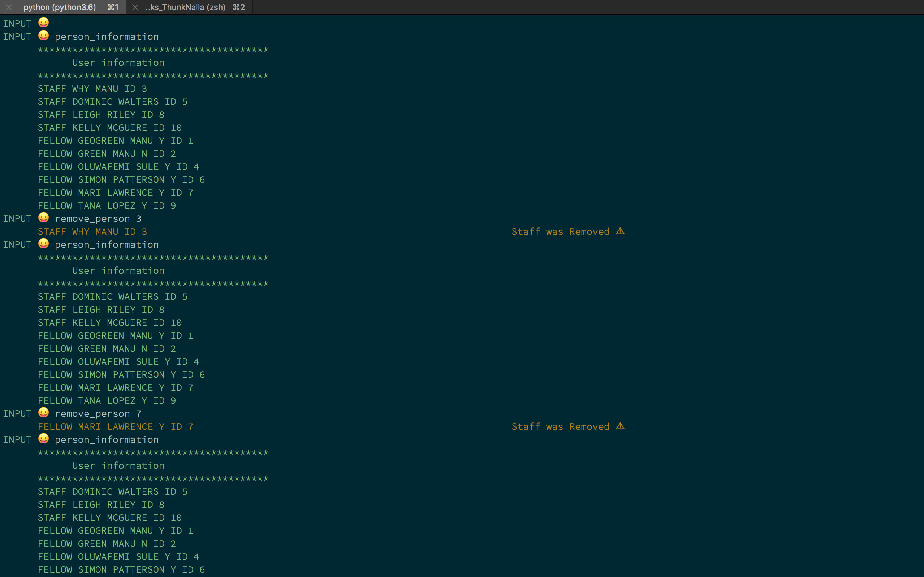The width and height of the screenshot is (924, 577).
Task: Click the green "STAFF WHY MANU ID 3" line
Action: click(92, 88)
